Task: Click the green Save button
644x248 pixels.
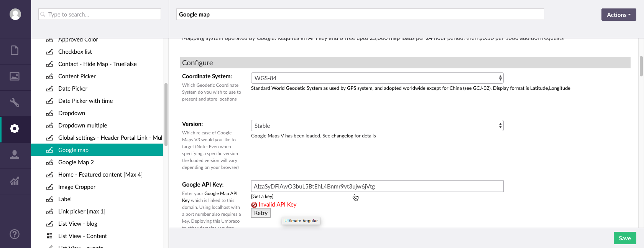Action: [625, 238]
